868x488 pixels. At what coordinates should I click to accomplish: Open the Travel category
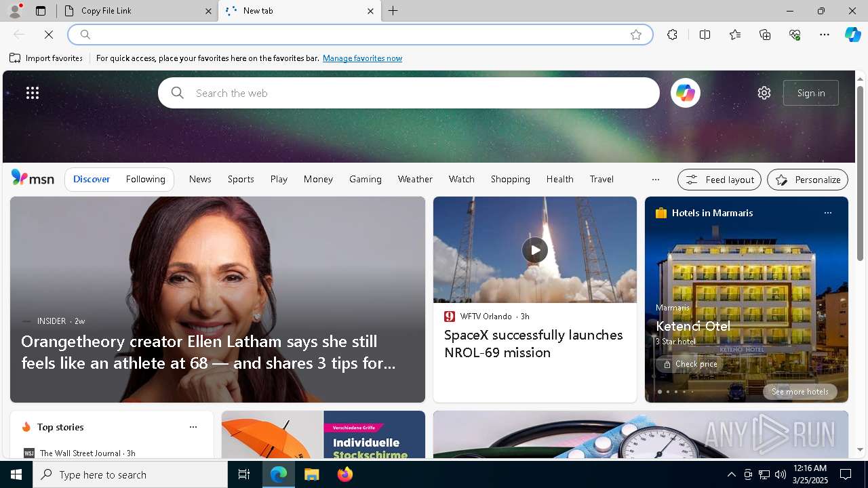601,179
